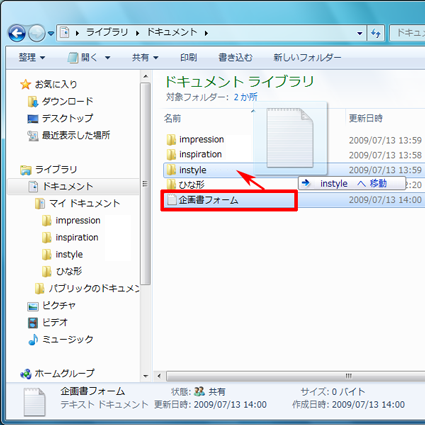Viewport: 425px width, 425px height.
Task: Open ビデオ library icon
Action: pos(33,323)
